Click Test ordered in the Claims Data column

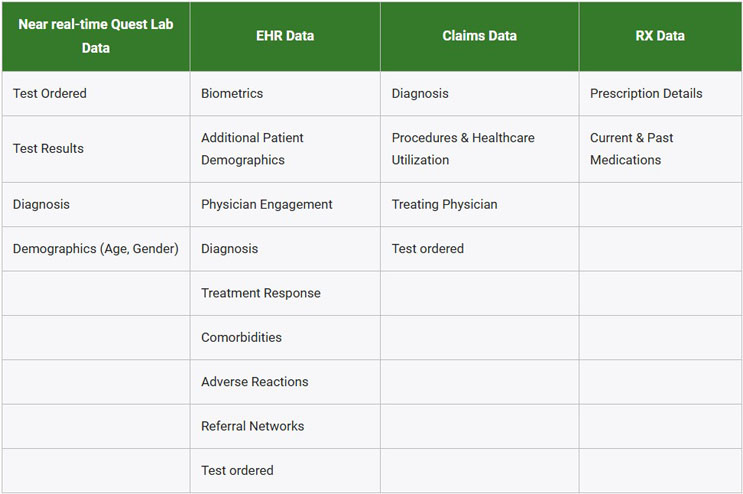pos(428,249)
